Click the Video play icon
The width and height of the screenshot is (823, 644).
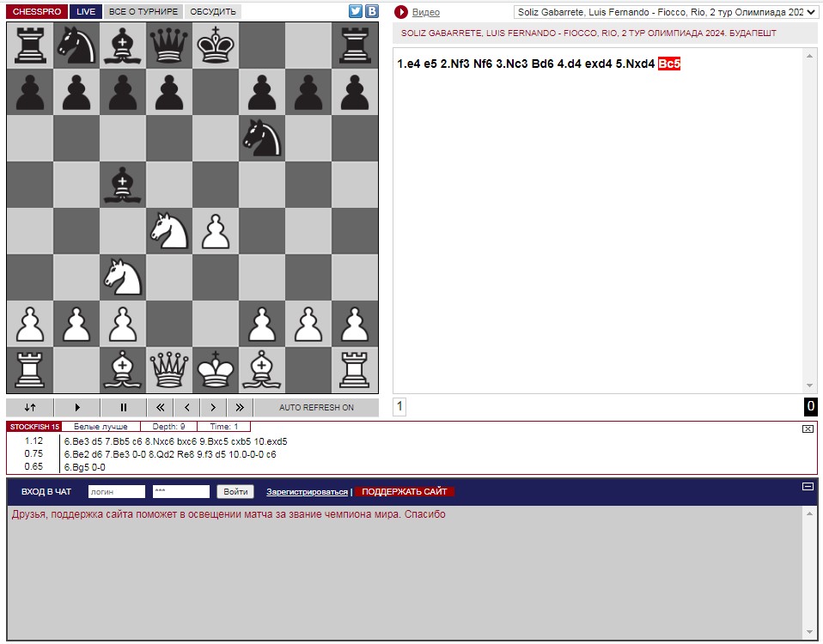click(400, 12)
